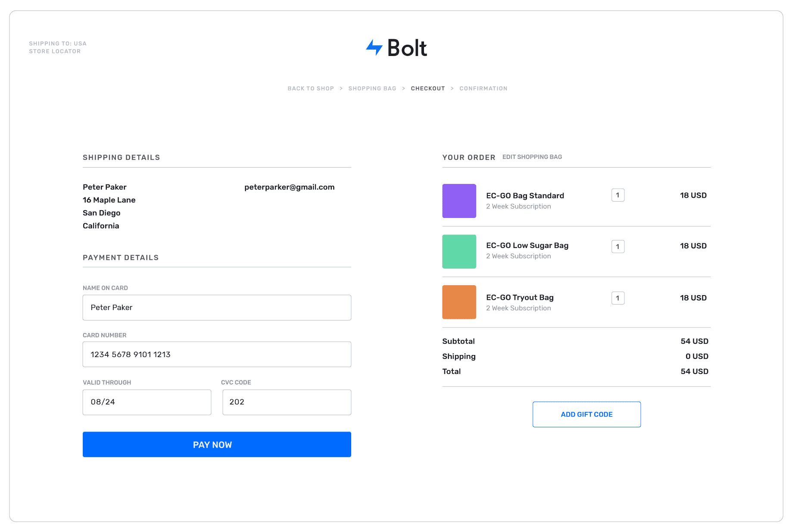
Task: Select the Checkout breadcrumb step
Action: point(428,88)
